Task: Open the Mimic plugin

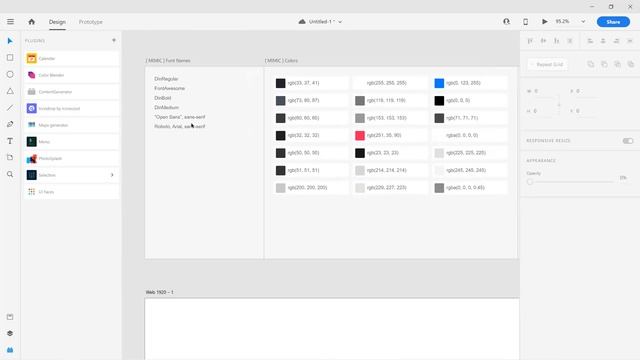Action: click(x=72, y=142)
